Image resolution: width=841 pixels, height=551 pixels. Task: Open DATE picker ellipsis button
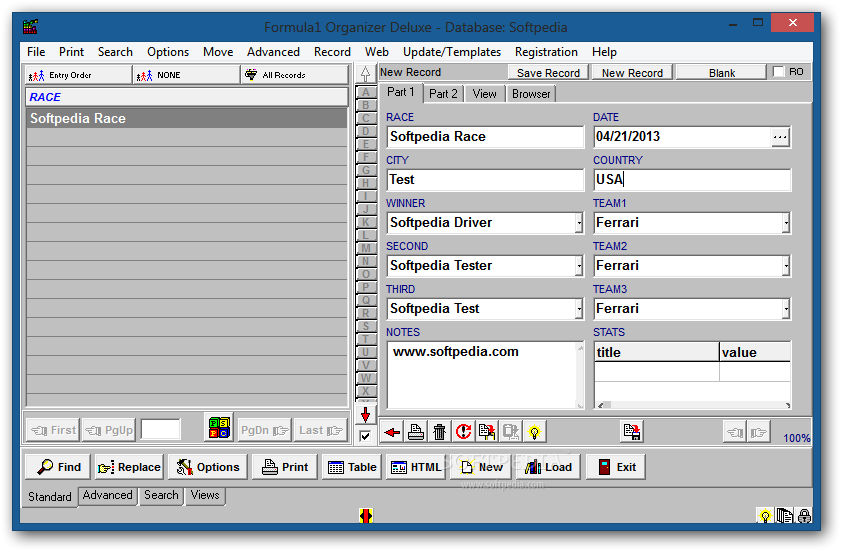point(780,137)
